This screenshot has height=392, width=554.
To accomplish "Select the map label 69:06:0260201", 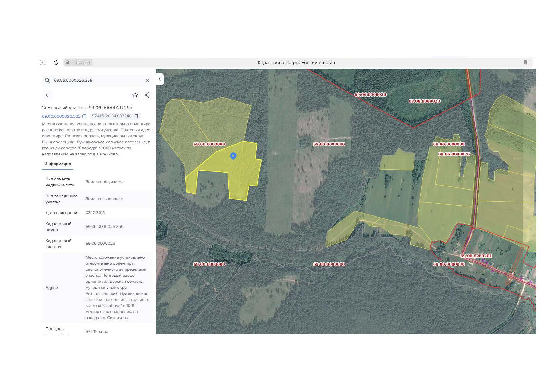I will (x=476, y=256).
